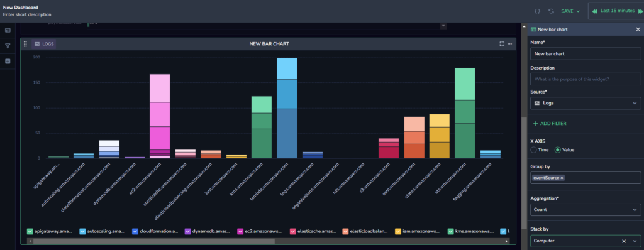Step time range backward with rewind arrows
The image size is (644, 250).
pos(594,11)
